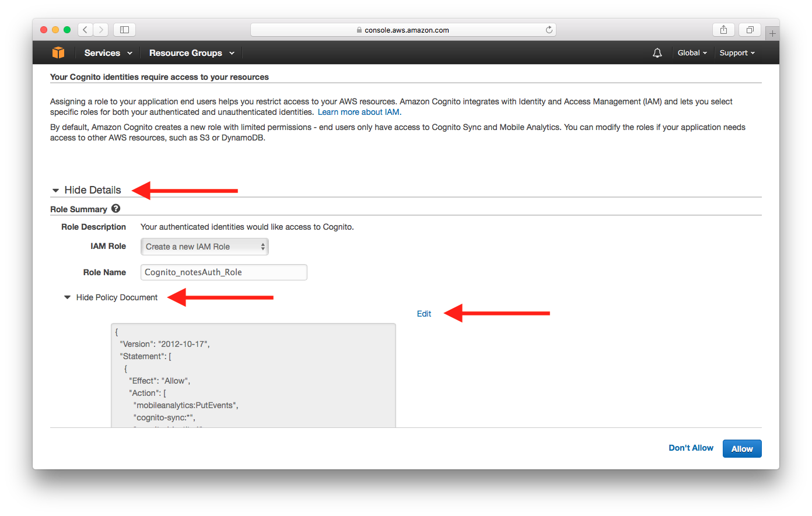
Task: Collapse the Hide Details section
Action: point(87,190)
